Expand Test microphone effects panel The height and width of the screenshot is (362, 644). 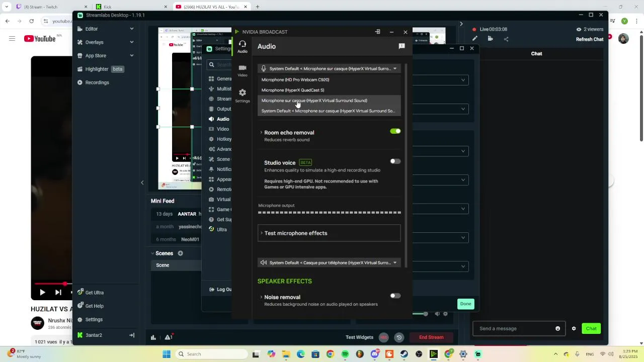click(x=329, y=233)
